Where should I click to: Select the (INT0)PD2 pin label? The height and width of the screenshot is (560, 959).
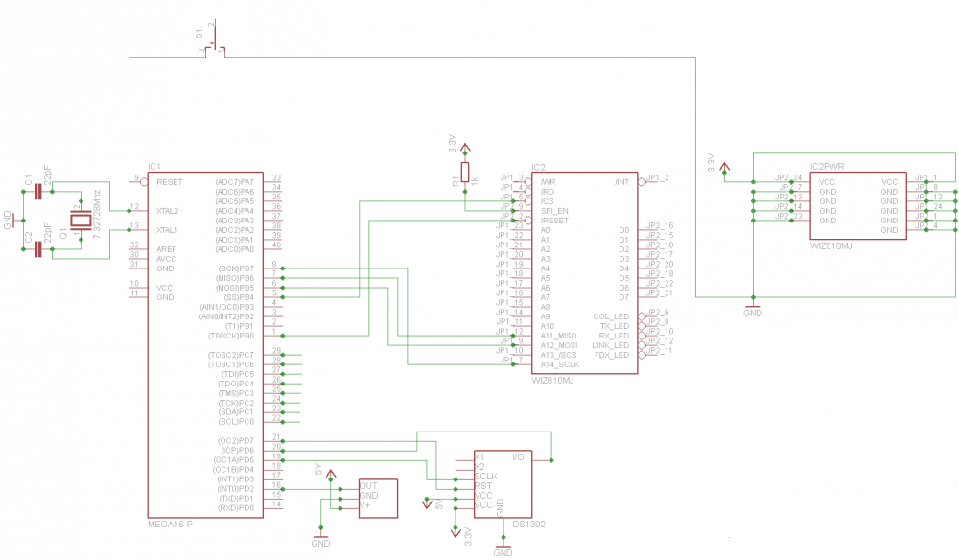[236, 489]
